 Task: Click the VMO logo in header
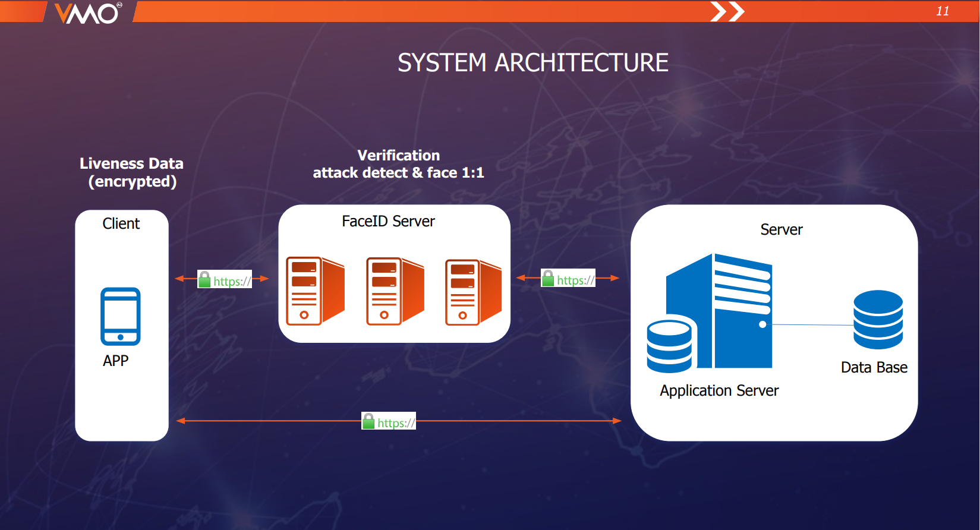[88, 12]
